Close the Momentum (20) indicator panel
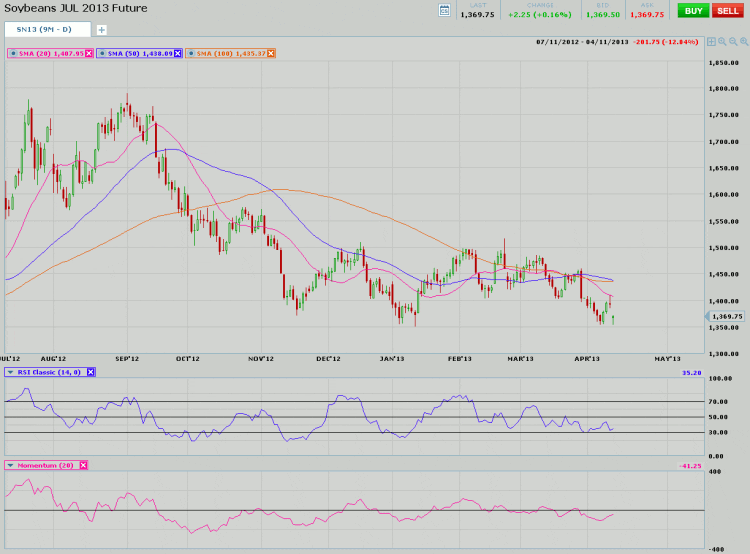Screen dimensions: 750x554 (83, 465)
